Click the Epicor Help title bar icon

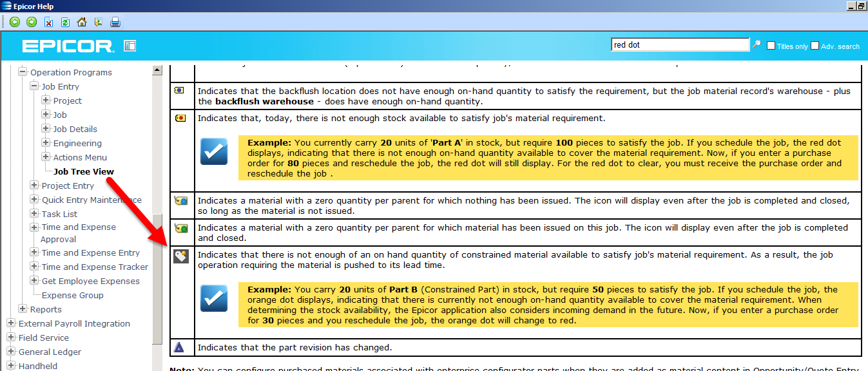[6, 6]
